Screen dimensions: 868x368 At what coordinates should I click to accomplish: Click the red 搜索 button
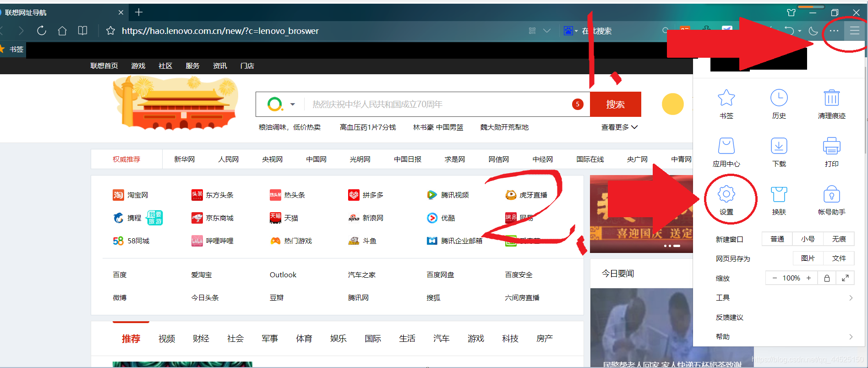pos(615,104)
